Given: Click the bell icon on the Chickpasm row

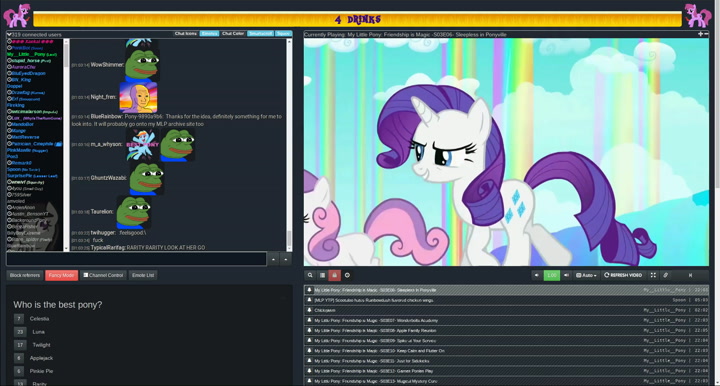Looking at the screenshot, I should pos(309,310).
